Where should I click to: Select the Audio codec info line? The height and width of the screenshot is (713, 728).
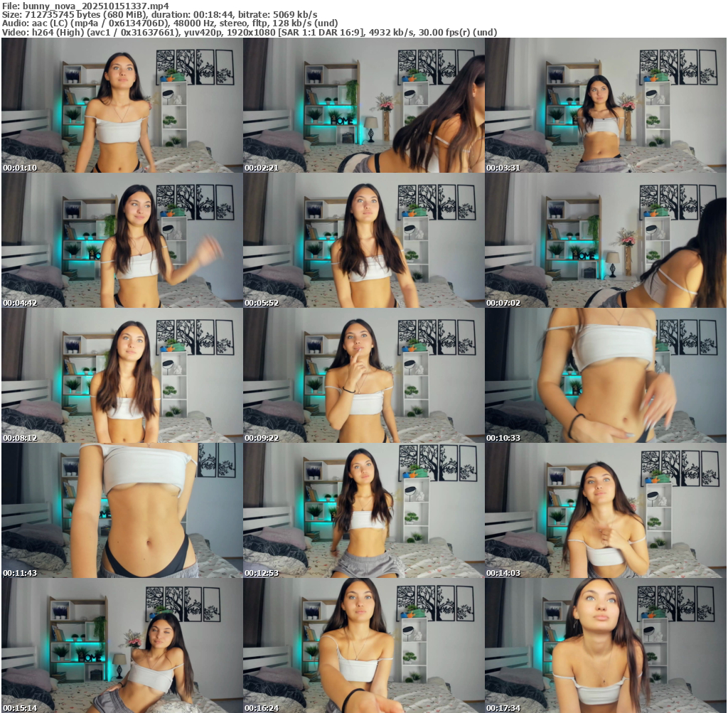[169, 23]
